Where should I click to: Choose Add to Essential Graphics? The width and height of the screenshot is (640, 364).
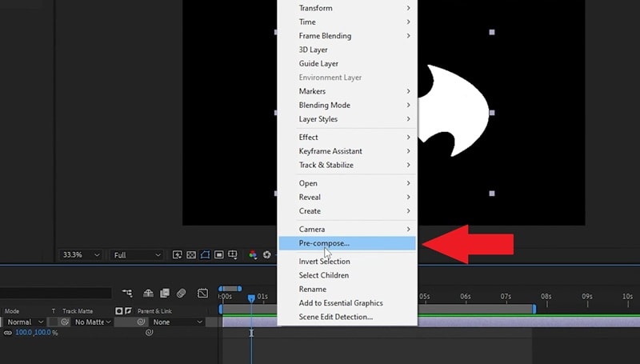[347, 303]
